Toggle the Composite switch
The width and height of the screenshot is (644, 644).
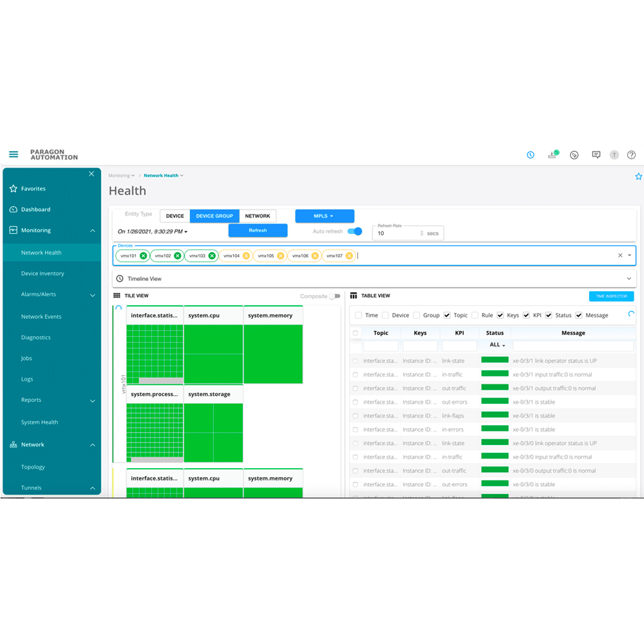coord(335,296)
